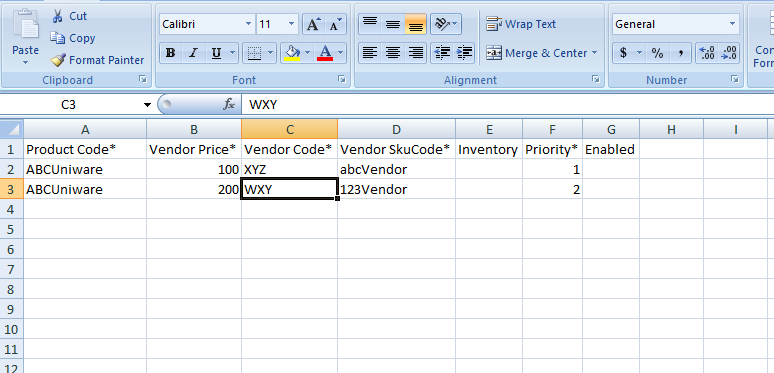This screenshot has height=373, width=774.
Task: Open the Font dialog launcher
Action: (342, 79)
